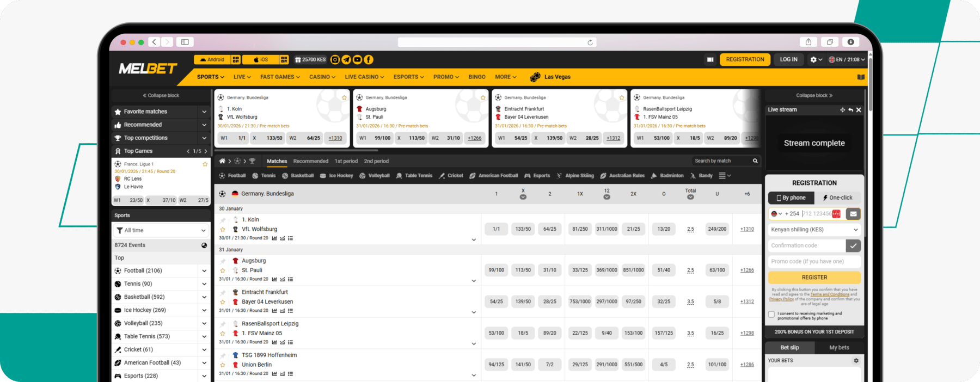Open the All time filter dropdown
Viewport: 980px width, 382px height.
[x=161, y=231]
